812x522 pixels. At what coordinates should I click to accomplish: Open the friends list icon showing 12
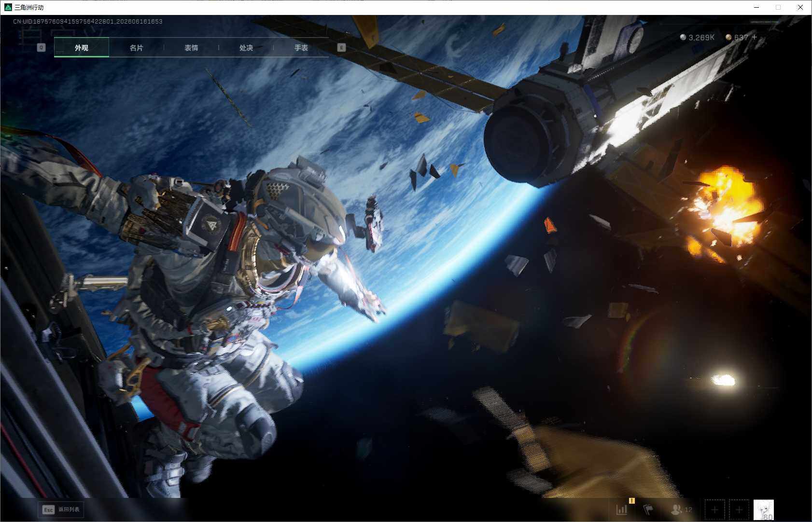[x=682, y=509]
